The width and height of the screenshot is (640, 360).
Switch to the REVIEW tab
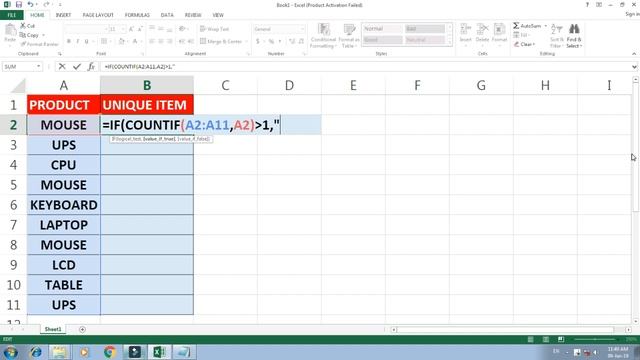(x=193, y=15)
